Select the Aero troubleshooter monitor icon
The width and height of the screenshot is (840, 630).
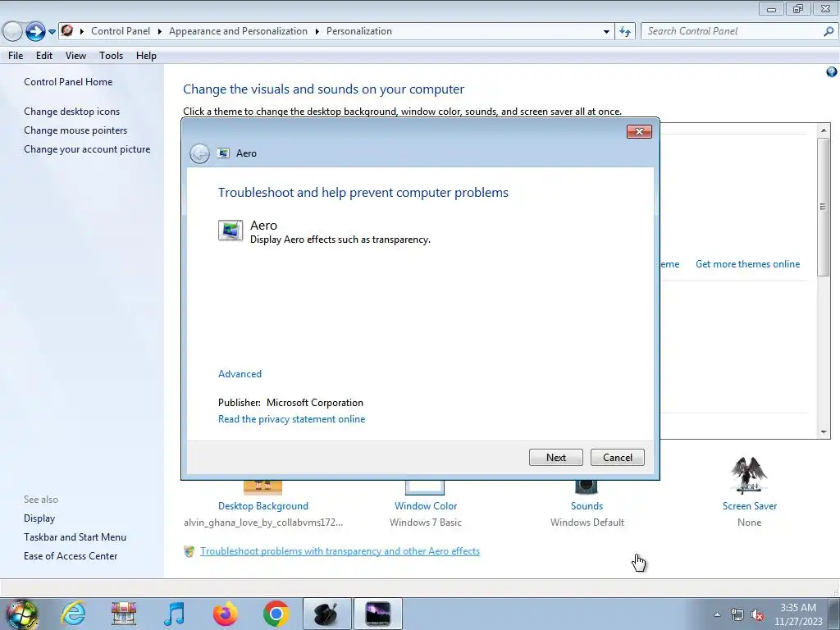[x=231, y=231]
